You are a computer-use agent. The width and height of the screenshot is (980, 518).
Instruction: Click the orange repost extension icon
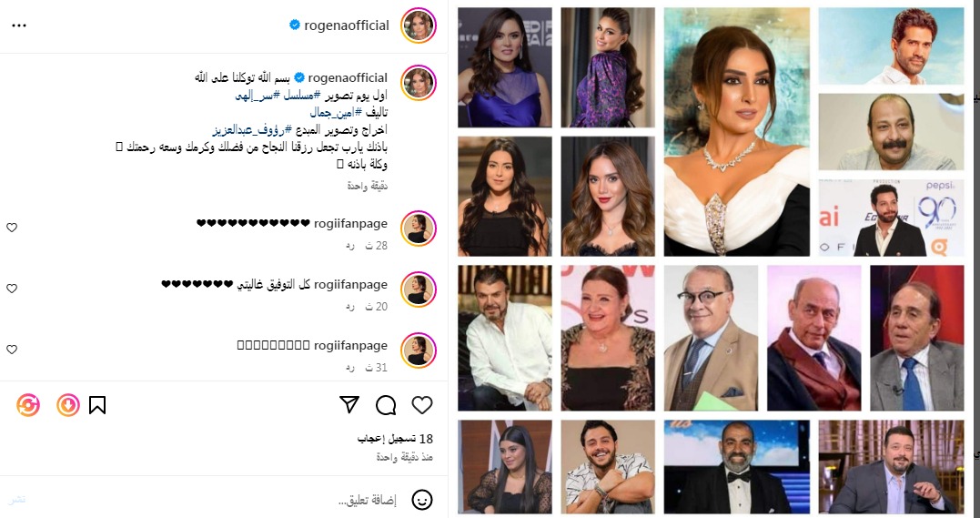point(28,405)
